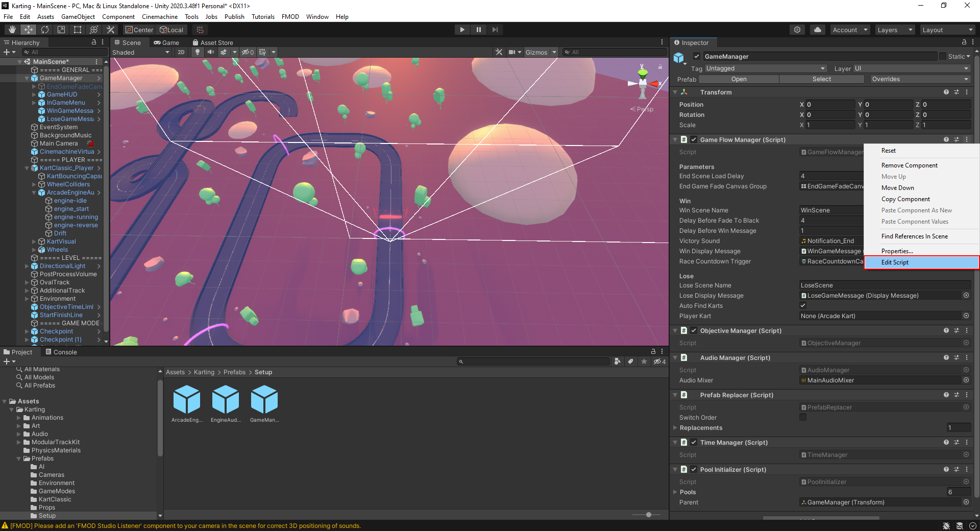Open custom editor tools
980x531 pixels.
click(110, 30)
